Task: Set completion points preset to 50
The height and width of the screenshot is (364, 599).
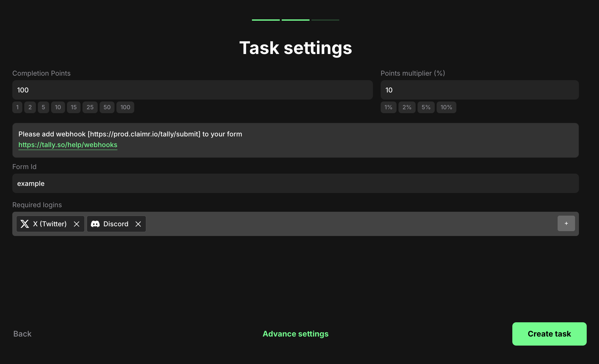Action: [x=107, y=107]
